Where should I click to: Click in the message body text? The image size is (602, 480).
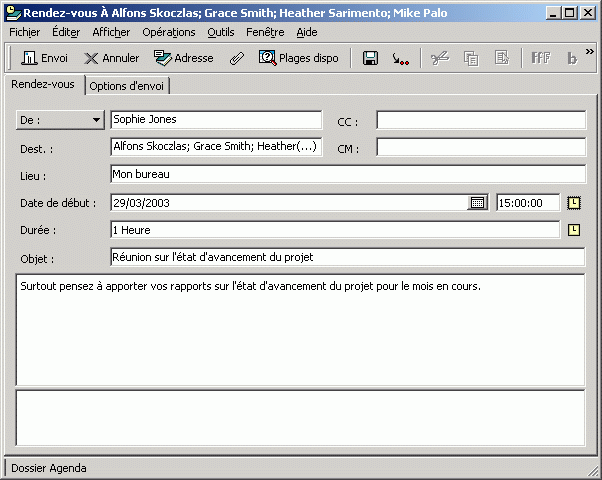[x=300, y=330]
